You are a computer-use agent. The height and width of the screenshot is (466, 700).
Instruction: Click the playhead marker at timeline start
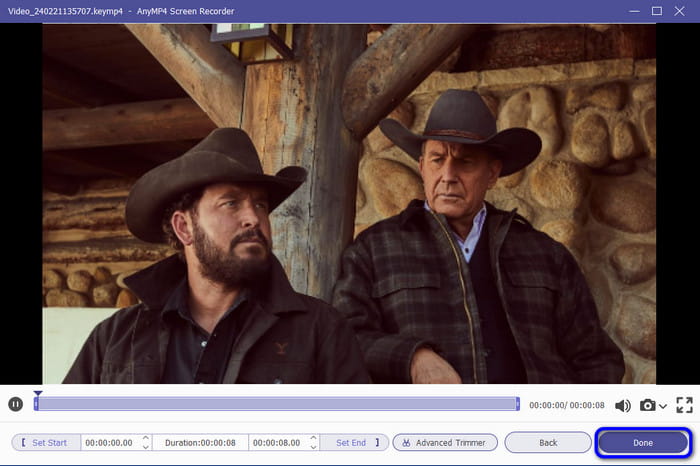38,393
